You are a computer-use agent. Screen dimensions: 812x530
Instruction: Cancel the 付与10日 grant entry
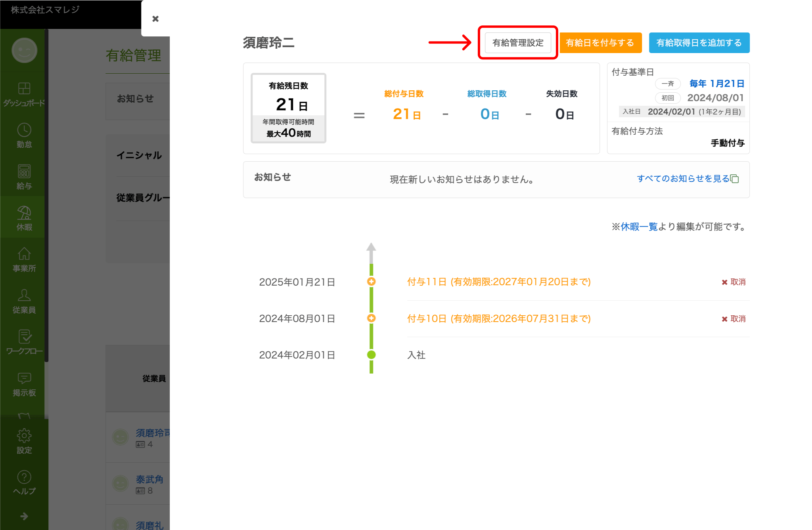[x=733, y=319]
